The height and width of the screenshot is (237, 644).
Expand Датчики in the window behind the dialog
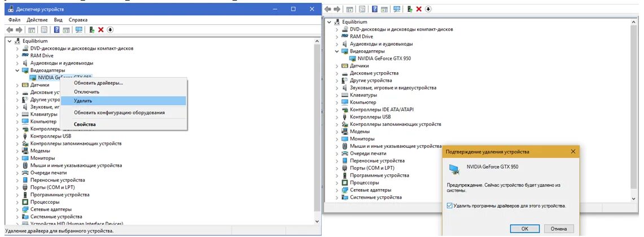[x=337, y=65]
